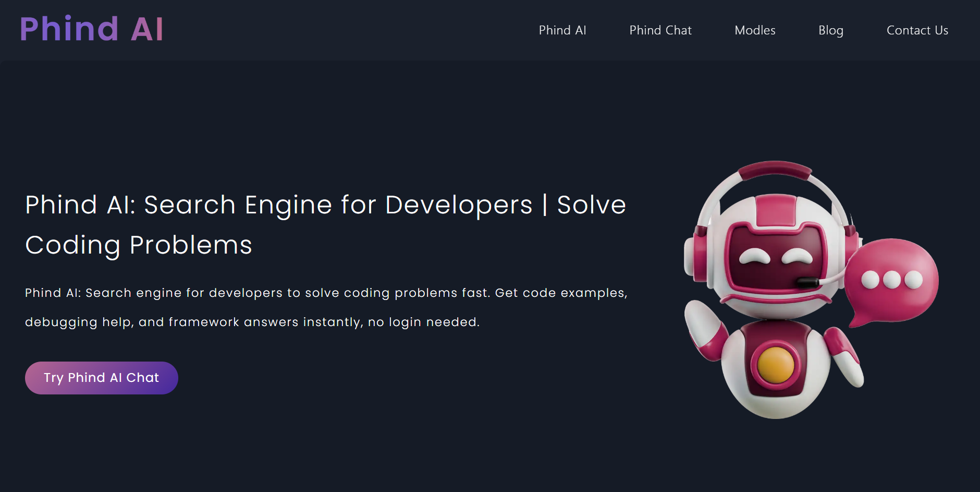Go to the Phind Chat page
980x492 pixels.
tap(660, 30)
